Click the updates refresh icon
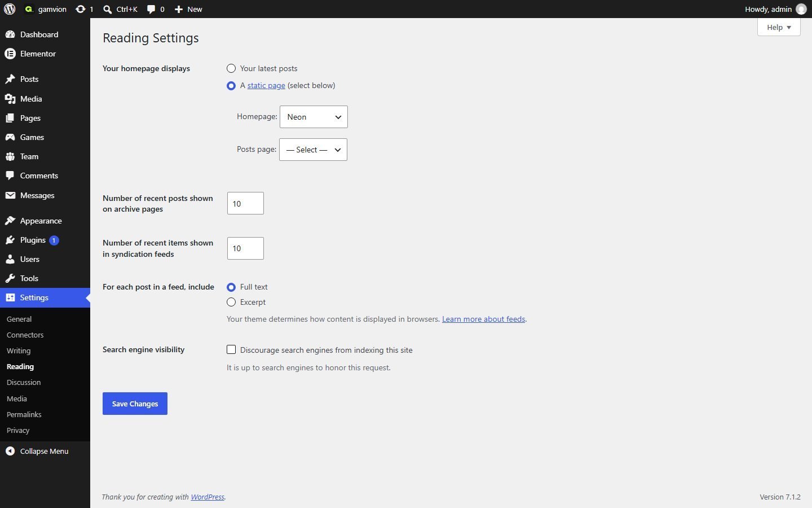 [81, 9]
